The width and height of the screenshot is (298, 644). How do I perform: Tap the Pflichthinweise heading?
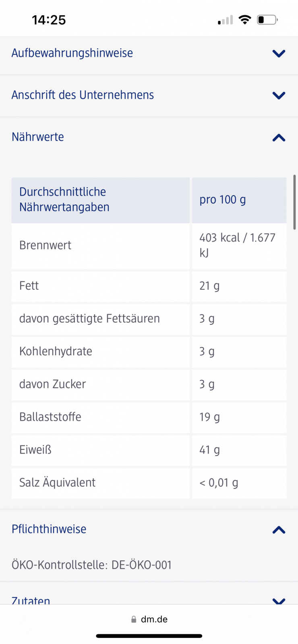pyautogui.click(x=49, y=529)
